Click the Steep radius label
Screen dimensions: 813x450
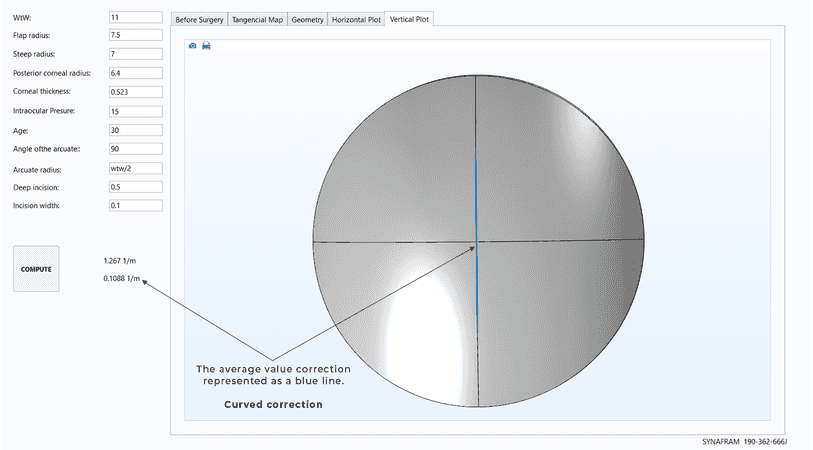pos(34,54)
